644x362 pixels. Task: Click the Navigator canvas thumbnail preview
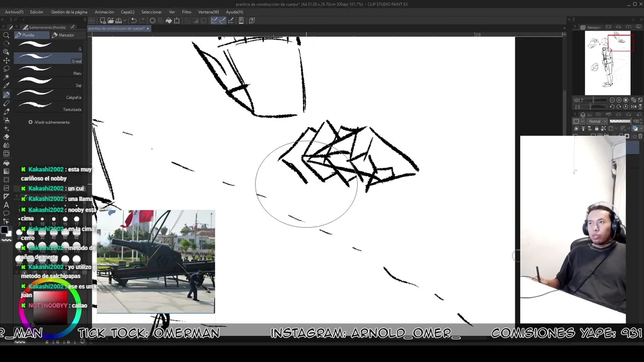[607, 63]
